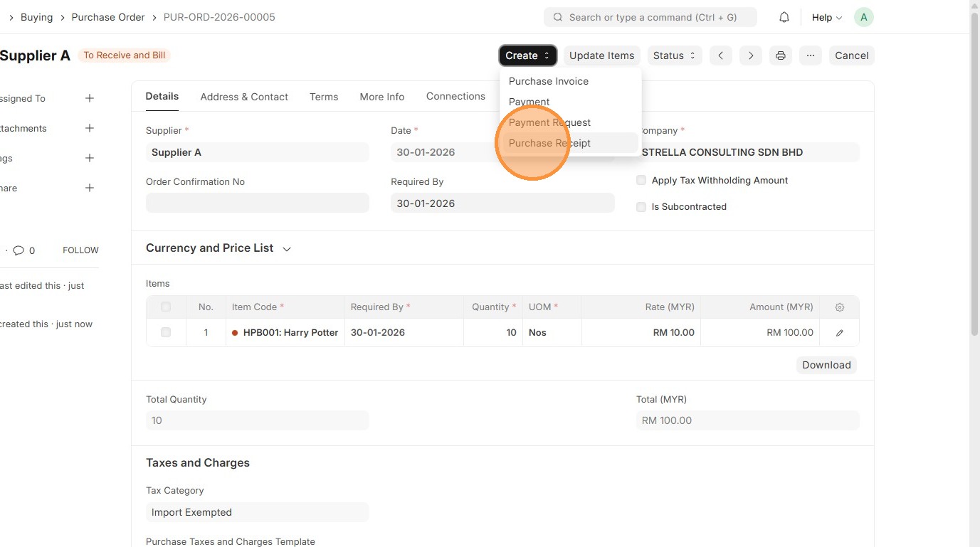This screenshot has height=547, width=980.
Task: Select all rows in the items table
Action: (166, 307)
